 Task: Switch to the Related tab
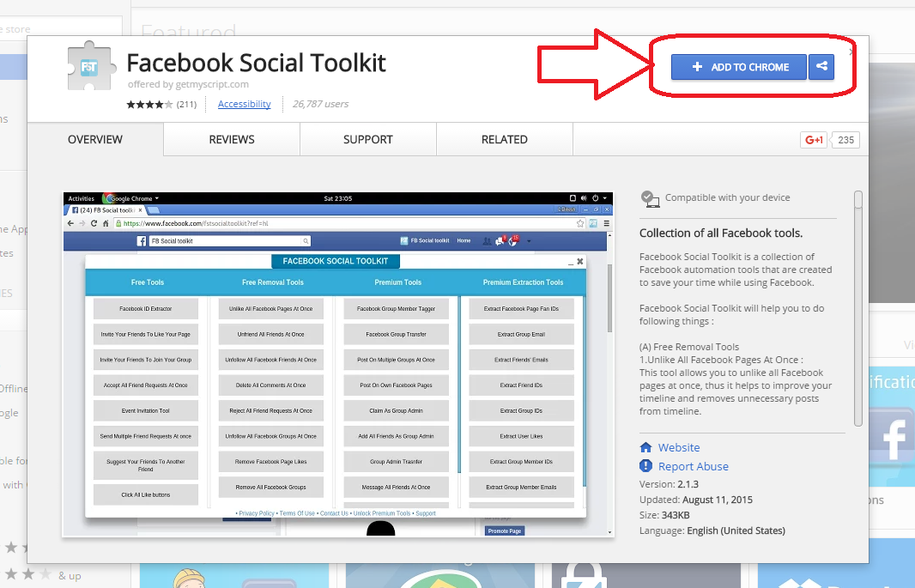(x=505, y=139)
